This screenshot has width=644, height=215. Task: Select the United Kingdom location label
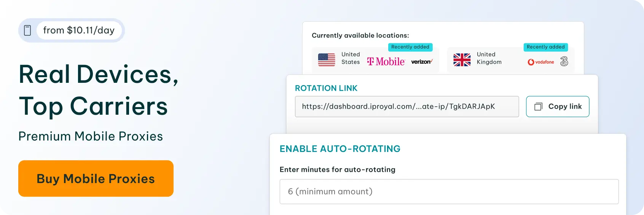pyautogui.click(x=489, y=58)
